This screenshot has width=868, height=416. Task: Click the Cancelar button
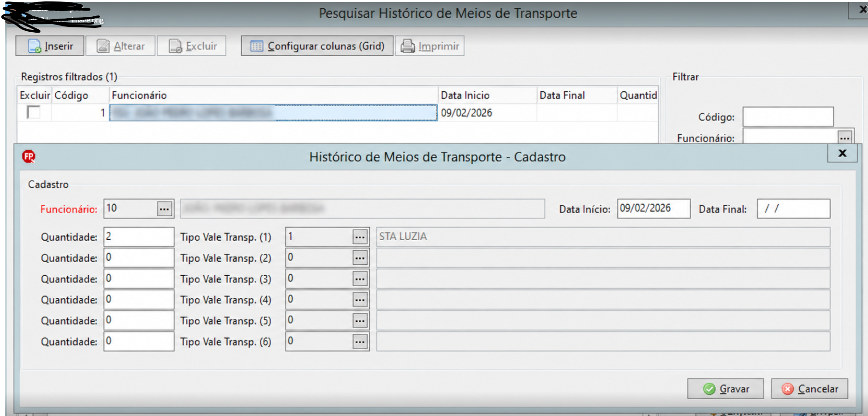809,389
